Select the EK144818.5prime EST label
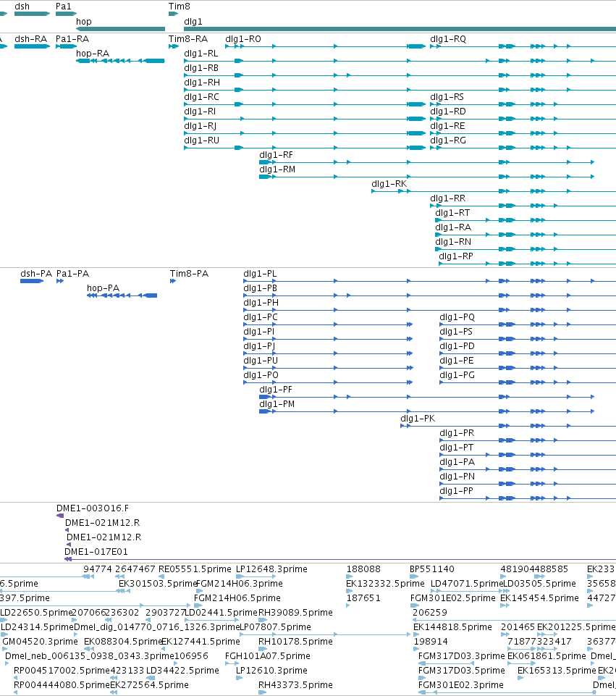This screenshot has height=696, width=616. tap(453, 627)
